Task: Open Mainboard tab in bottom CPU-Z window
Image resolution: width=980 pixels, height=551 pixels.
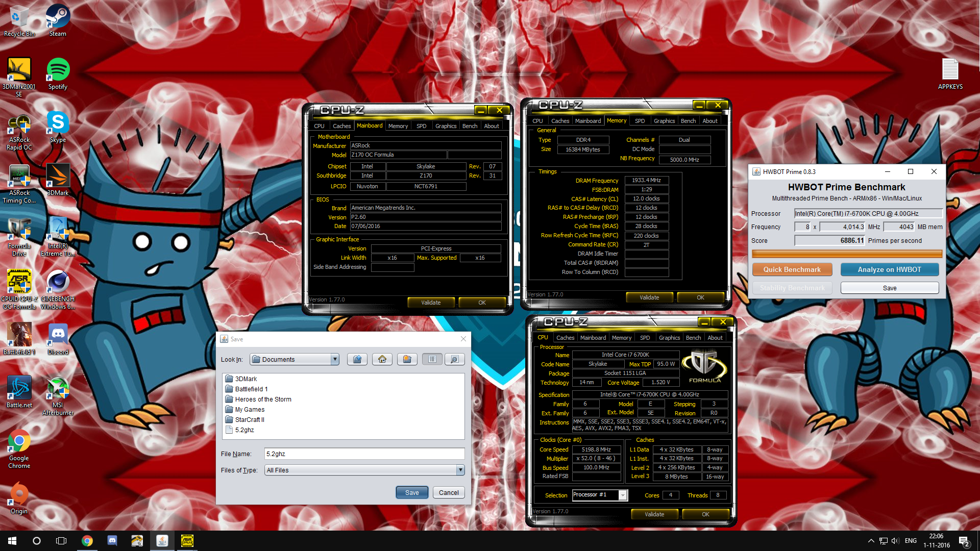Action: 593,338
